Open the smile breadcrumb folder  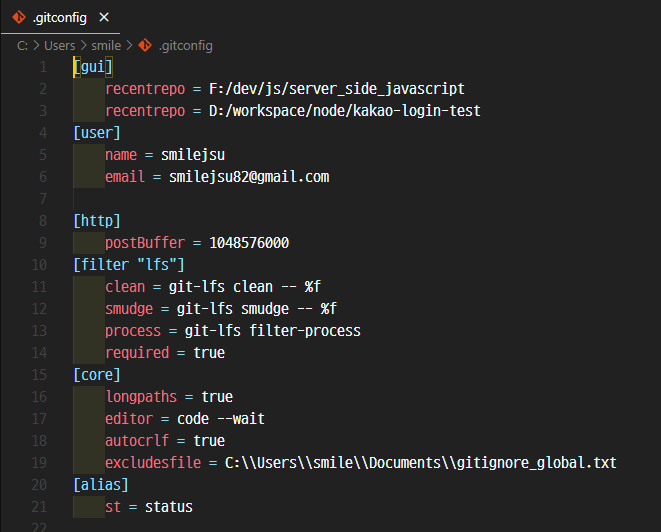click(106, 46)
